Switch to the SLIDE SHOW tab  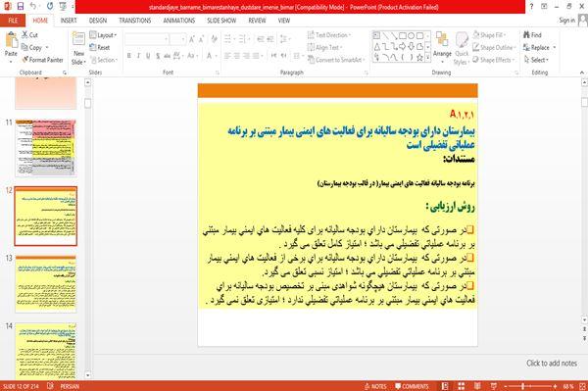[x=221, y=21]
